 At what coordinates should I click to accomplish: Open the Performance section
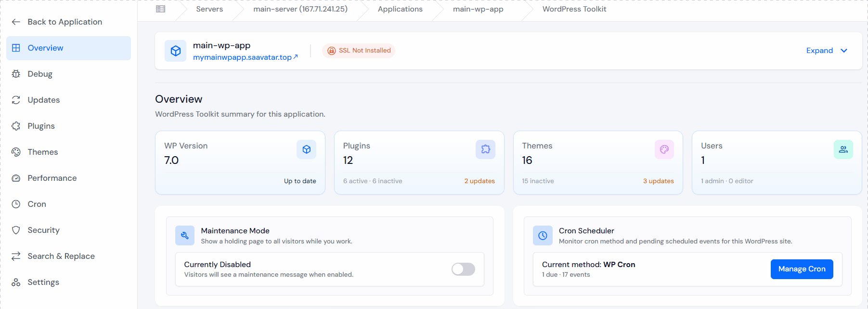pyautogui.click(x=69, y=178)
